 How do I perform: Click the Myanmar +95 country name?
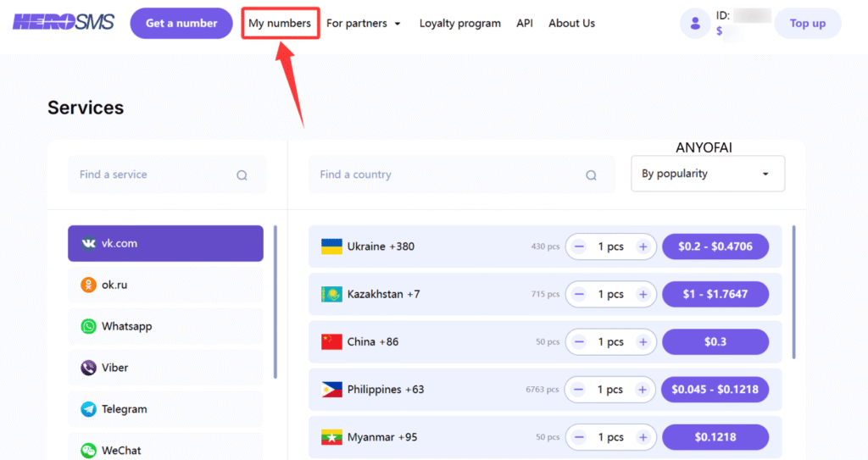click(x=382, y=437)
